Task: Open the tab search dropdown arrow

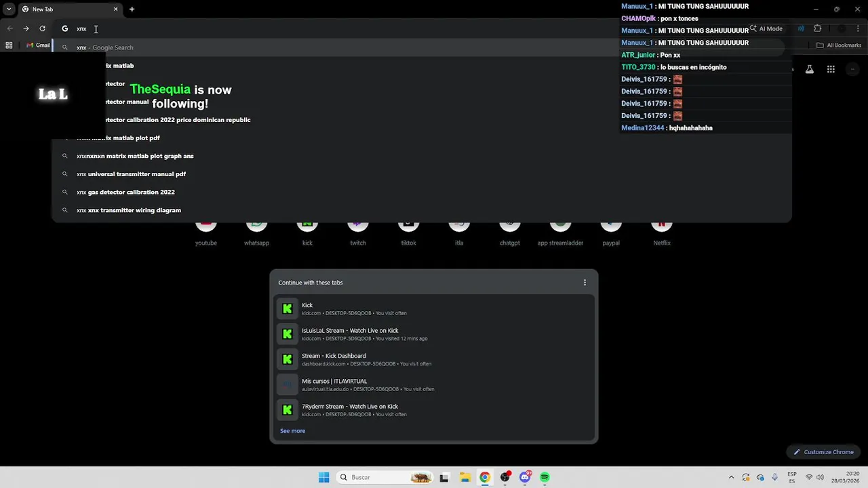Action: tap(9, 9)
